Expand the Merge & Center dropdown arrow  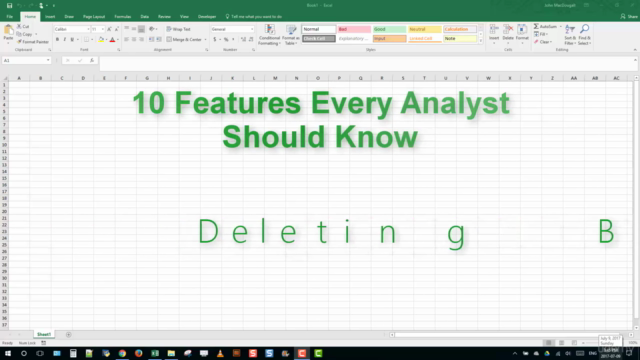[205, 40]
